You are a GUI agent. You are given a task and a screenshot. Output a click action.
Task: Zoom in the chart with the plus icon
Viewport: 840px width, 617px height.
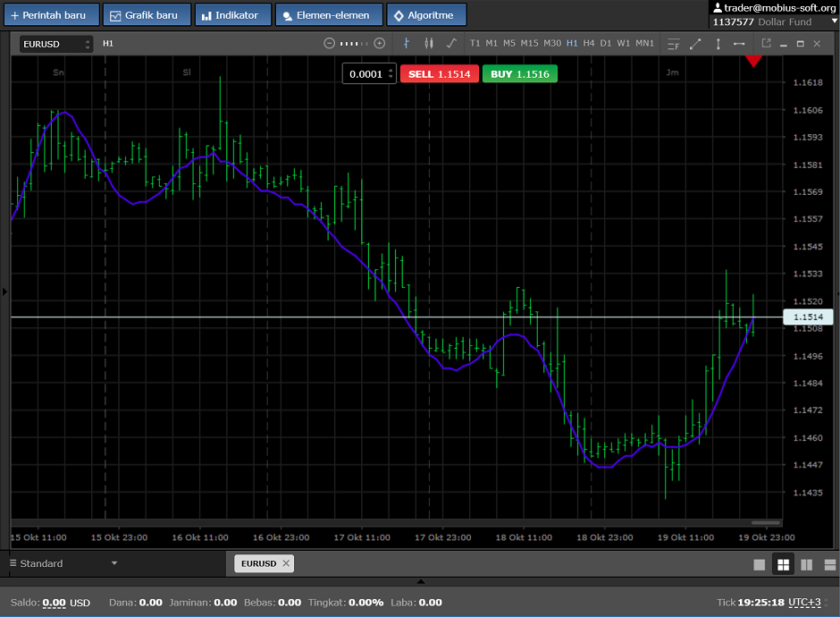[x=379, y=44]
